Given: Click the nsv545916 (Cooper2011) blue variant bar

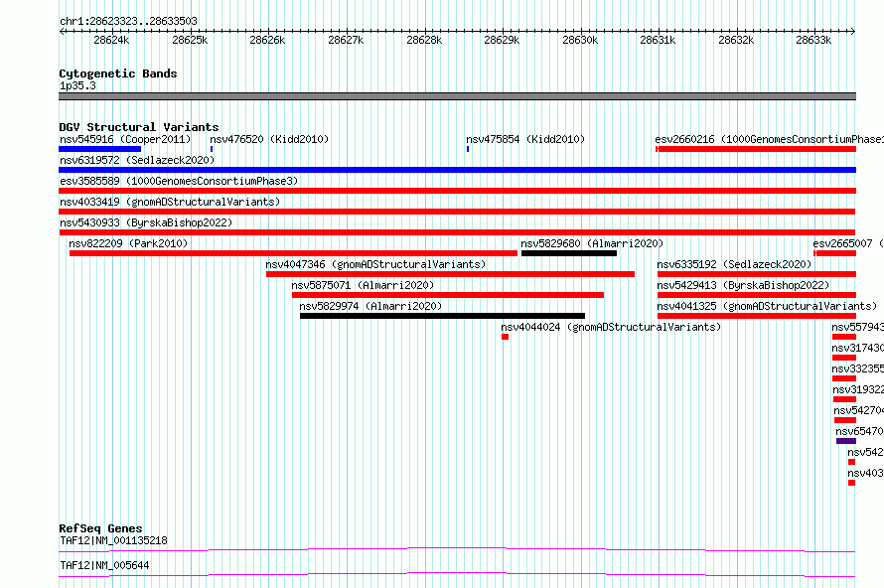Looking at the screenshot, I should pyautogui.click(x=99, y=149).
